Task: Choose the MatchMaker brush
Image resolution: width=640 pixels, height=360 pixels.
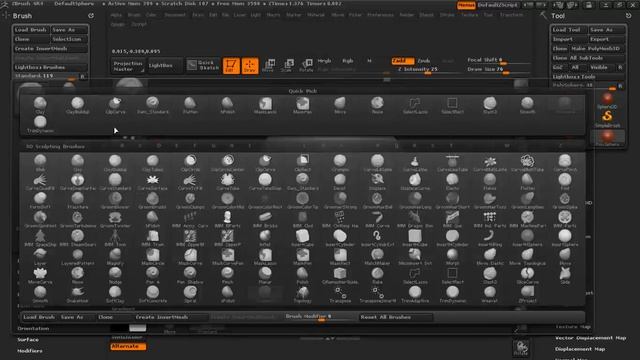Action: pos(377,257)
